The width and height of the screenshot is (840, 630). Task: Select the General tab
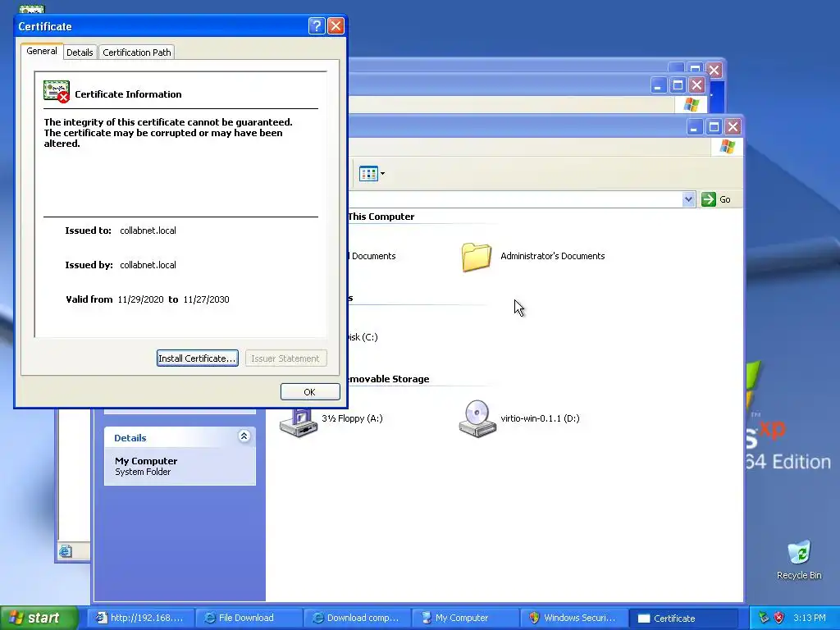(x=42, y=51)
